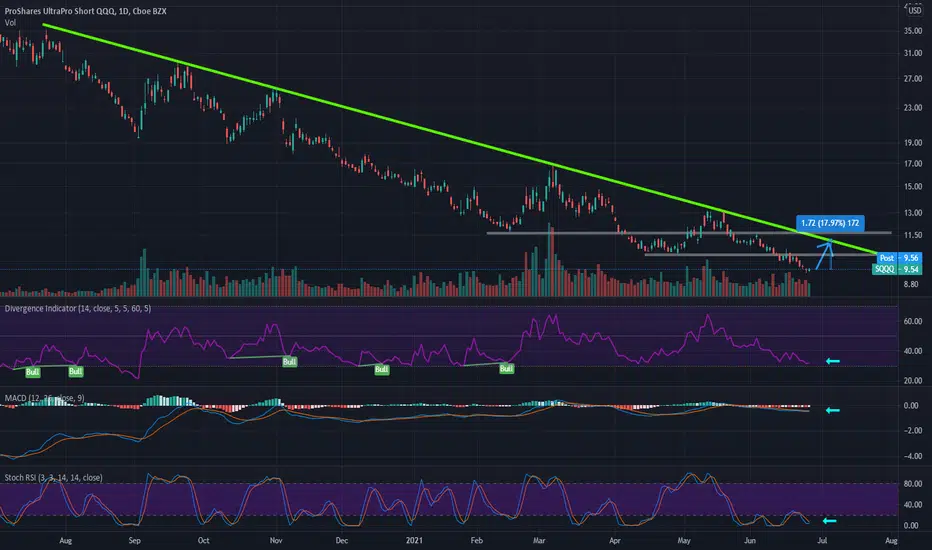
Task: Click the Jun date on time axis
Action: 750,540
